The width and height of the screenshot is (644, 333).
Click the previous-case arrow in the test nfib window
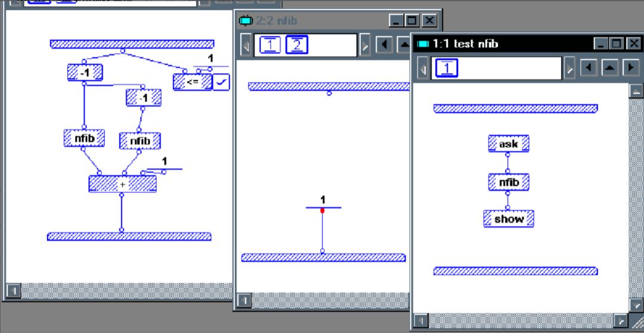(589, 68)
